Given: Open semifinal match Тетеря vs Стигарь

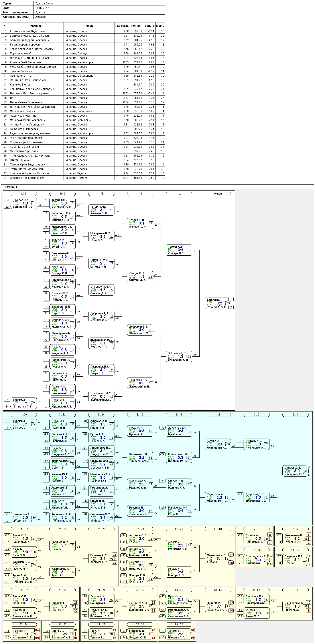Looking at the screenshot, I should [x=179, y=250].
